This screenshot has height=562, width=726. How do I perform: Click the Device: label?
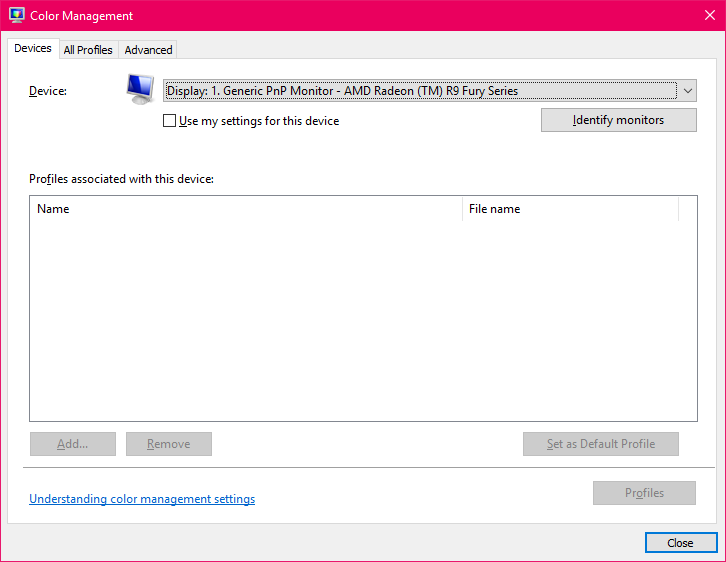(x=48, y=91)
